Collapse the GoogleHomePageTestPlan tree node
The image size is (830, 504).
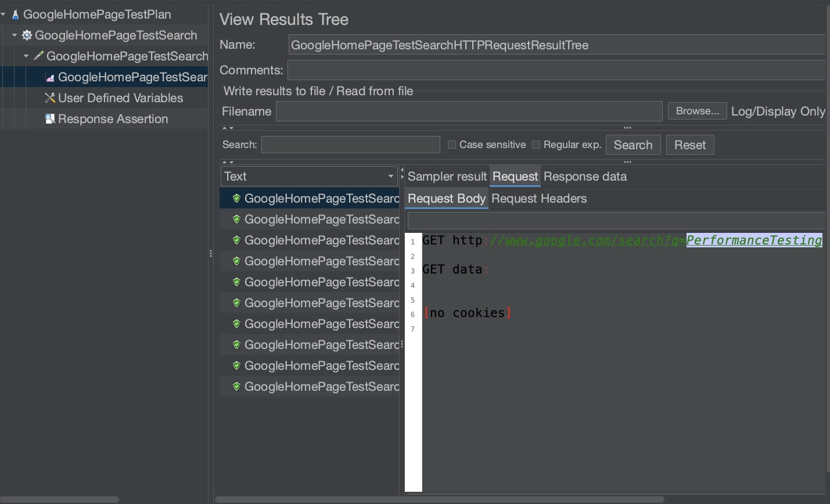pos(3,14)
